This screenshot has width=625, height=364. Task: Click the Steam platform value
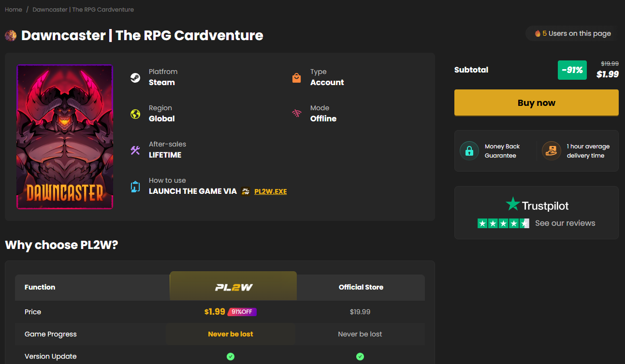pos(162,83)
